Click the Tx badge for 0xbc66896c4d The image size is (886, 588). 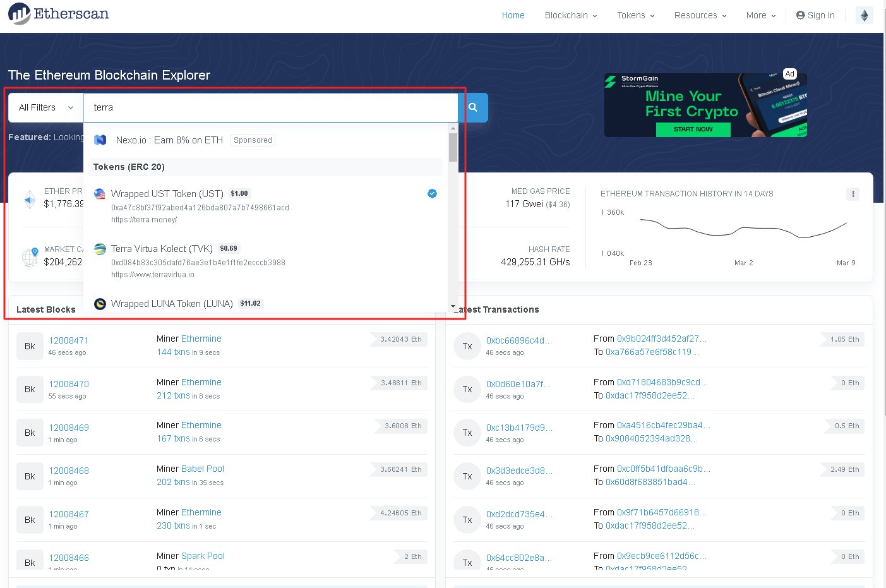tap(467, 346)
